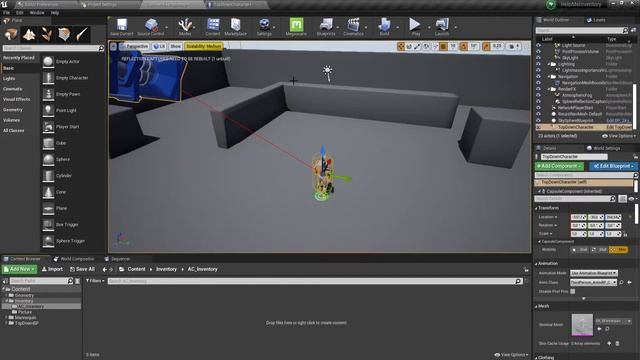The image size is (640, 360).
Task: Click the use-selected arrow near Anim Class
Action: 629,282
